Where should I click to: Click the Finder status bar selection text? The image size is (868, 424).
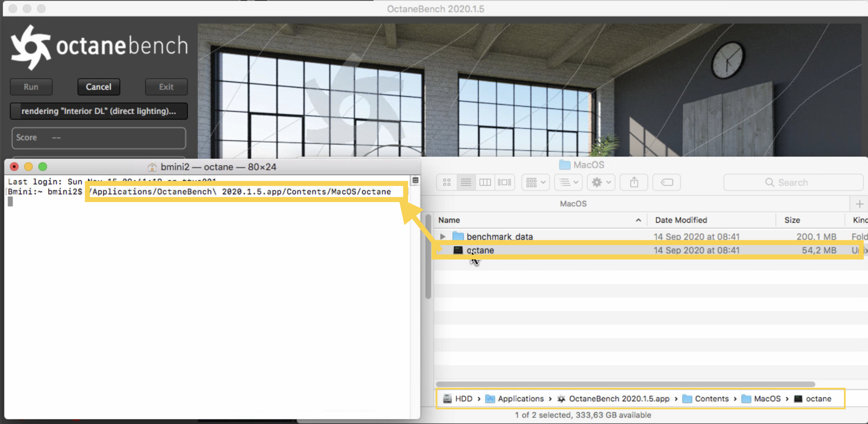coord(583,415)
